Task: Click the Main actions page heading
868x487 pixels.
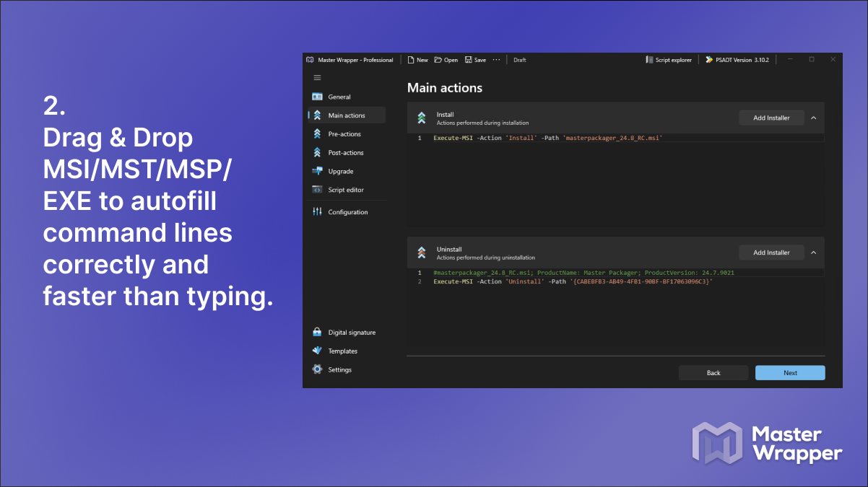Action: click(x=445, y=88)
